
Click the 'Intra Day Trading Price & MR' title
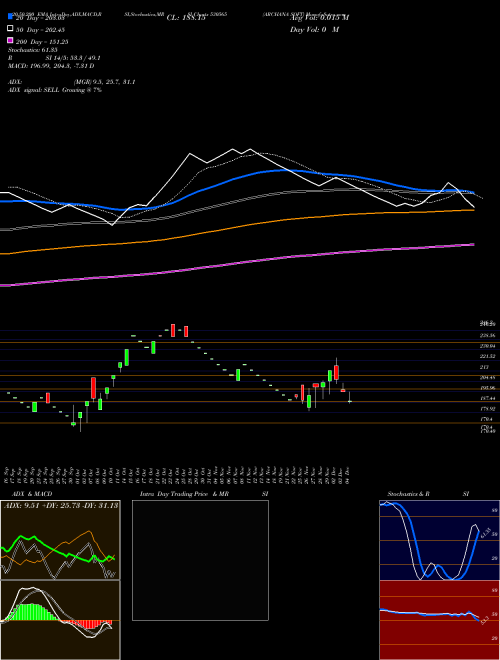pyautogui.click(x=184, y=494)
